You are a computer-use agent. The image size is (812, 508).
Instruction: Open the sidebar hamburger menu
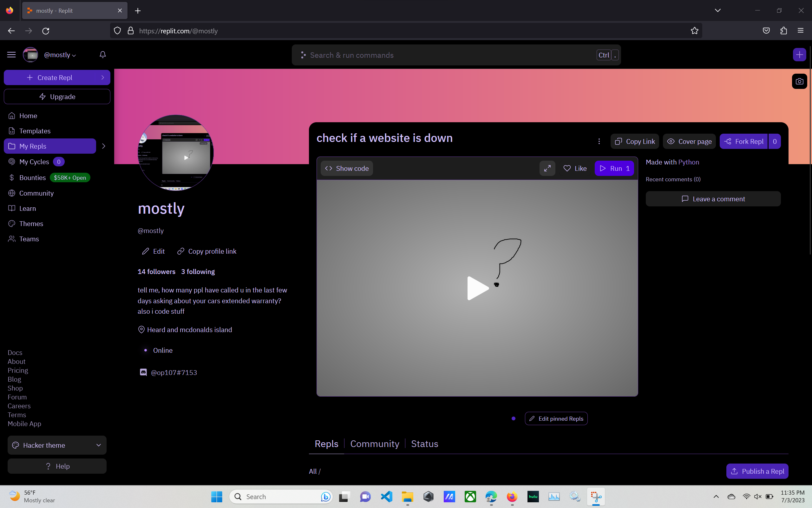(x=11, y=55)
